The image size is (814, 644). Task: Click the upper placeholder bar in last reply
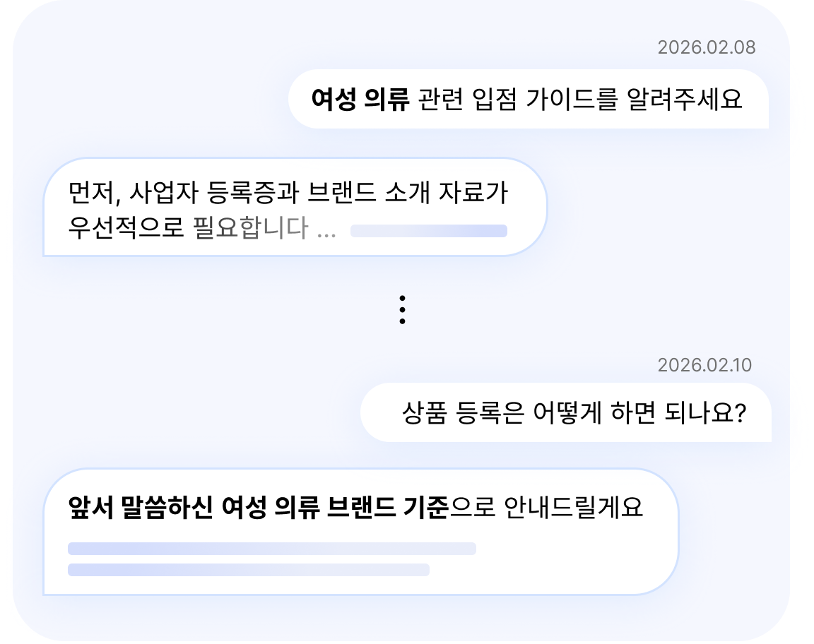click(272, 549)
